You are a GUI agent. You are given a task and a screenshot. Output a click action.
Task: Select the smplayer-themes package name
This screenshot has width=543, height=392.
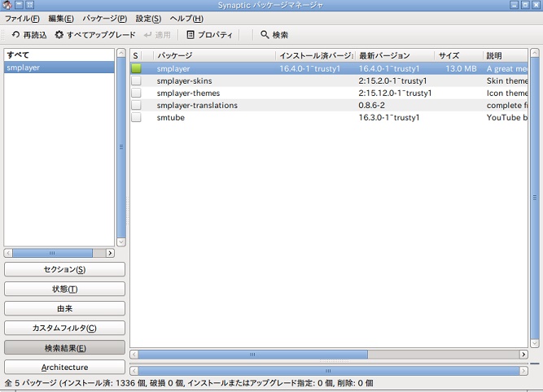(188, 93)
